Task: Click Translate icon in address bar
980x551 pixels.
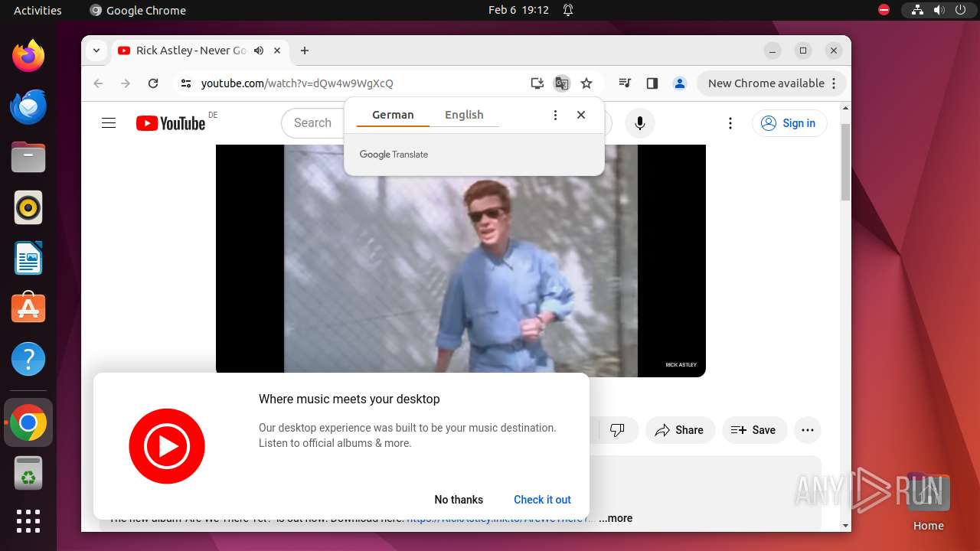Action: (562, 83)
